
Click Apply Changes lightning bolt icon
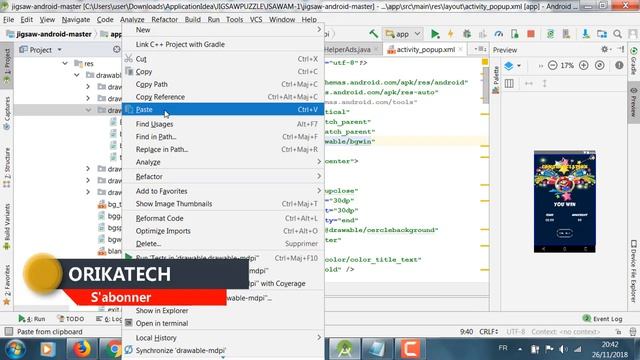tap(451, 34)
